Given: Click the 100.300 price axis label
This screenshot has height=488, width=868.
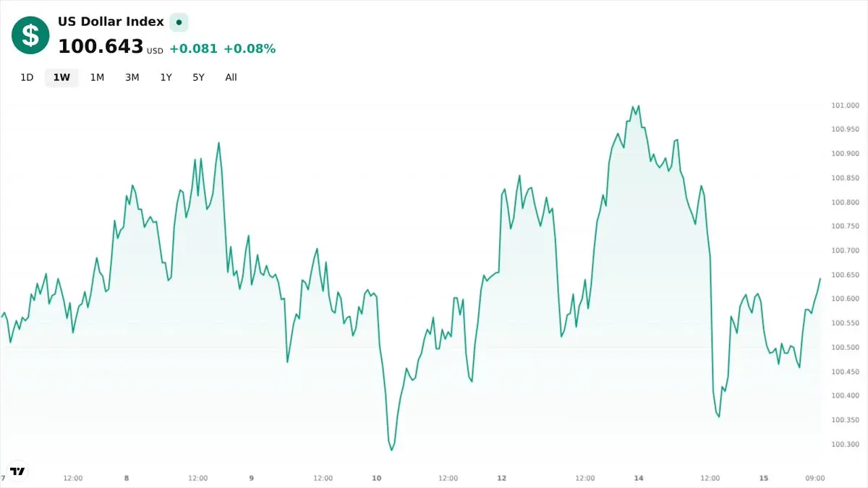Looking at the screenshot, I should [x=845, y=444].
